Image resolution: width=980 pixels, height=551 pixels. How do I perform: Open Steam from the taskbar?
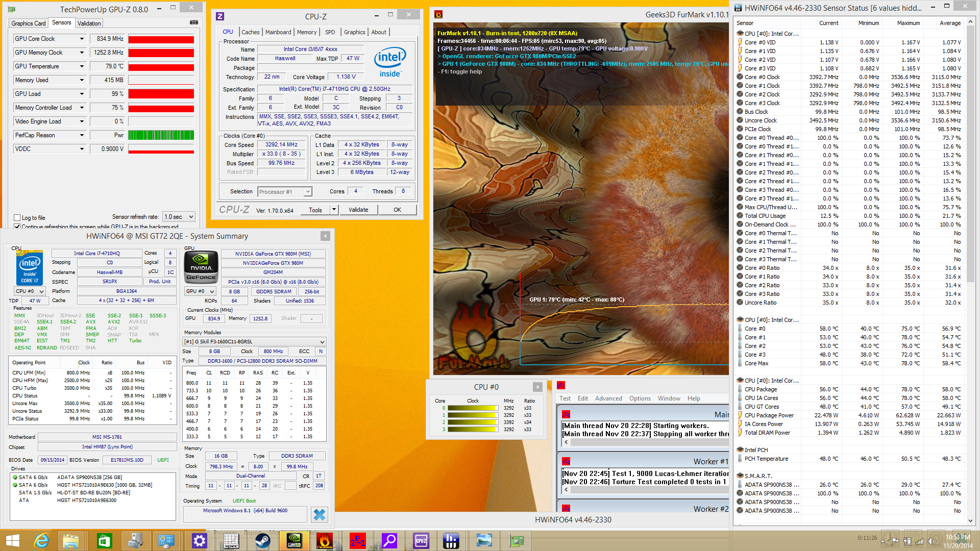point(263,541)
